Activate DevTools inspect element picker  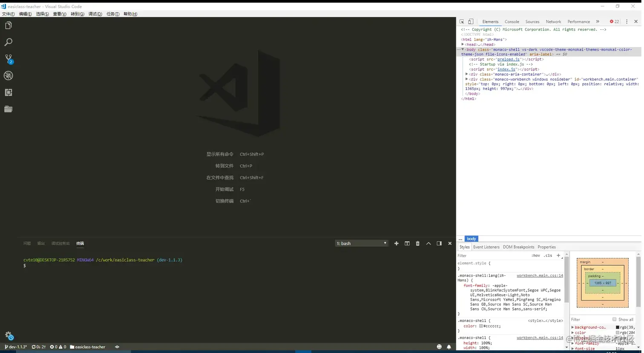click(462, 22)
